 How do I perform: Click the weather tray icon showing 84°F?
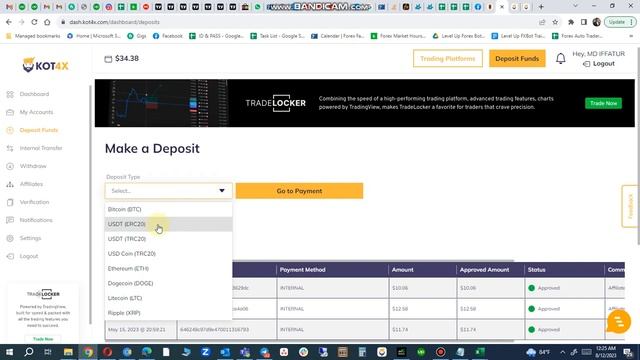[x=538, y=352]
